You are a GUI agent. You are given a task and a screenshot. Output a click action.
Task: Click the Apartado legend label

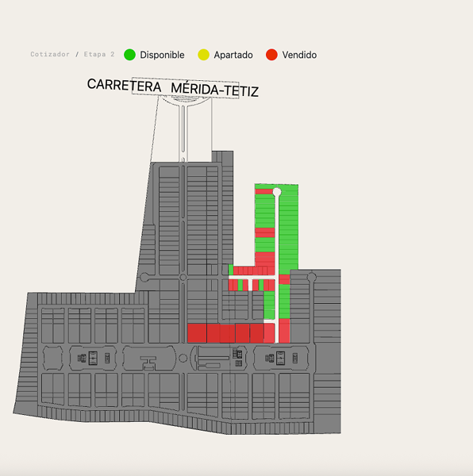tap(233, 55)
